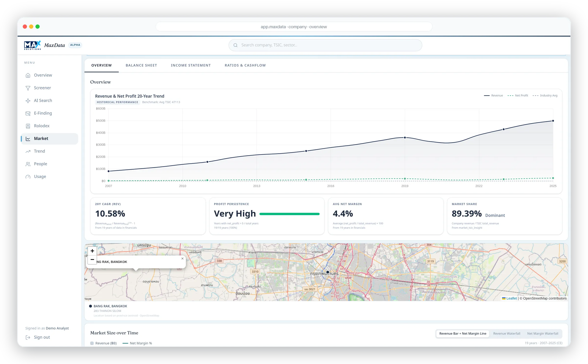Toggle Net Profit series in chart legend

pos(518,95)
